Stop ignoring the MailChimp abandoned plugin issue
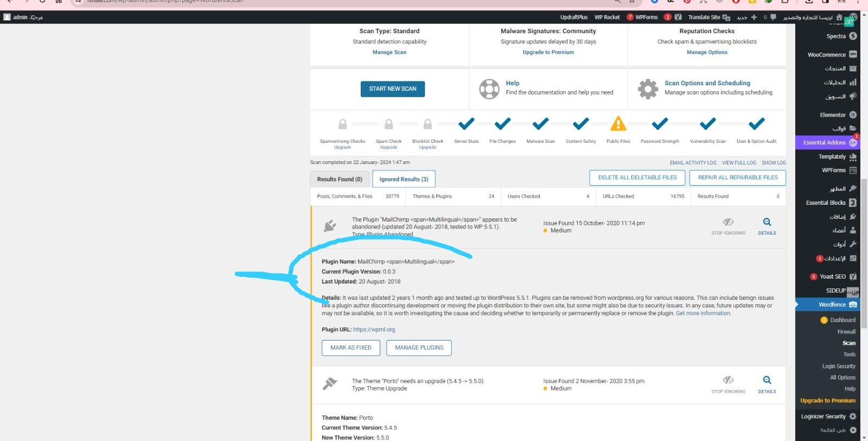Viewport: 868px width, 441px height. point(728,225)
